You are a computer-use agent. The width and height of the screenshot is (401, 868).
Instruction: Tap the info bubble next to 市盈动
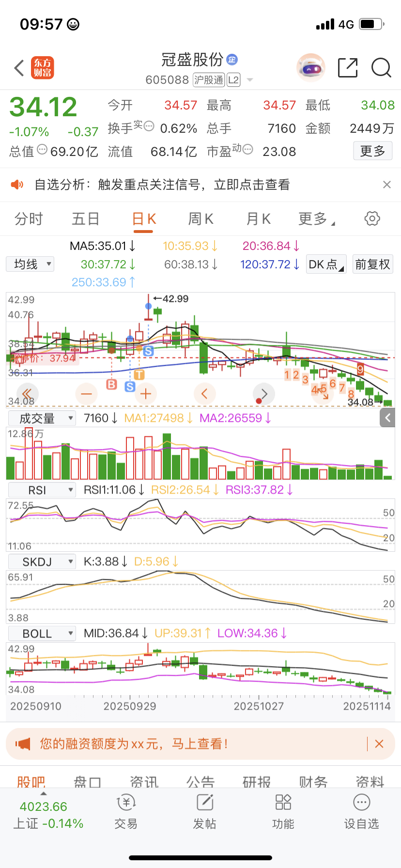248,149
